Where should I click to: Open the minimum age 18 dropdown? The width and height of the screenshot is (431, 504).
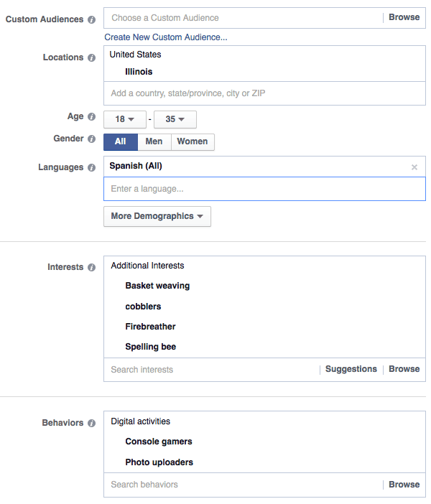[x=125, y=119]
